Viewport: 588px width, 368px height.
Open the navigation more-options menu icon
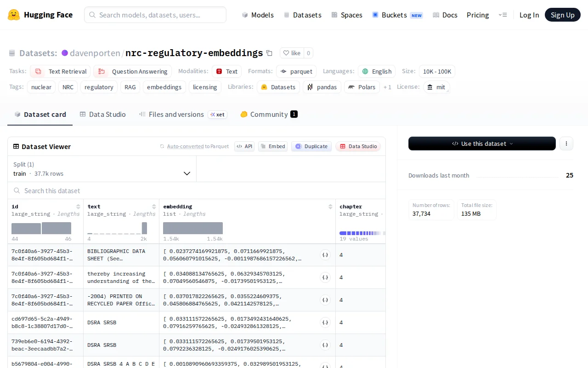[503, 15]
